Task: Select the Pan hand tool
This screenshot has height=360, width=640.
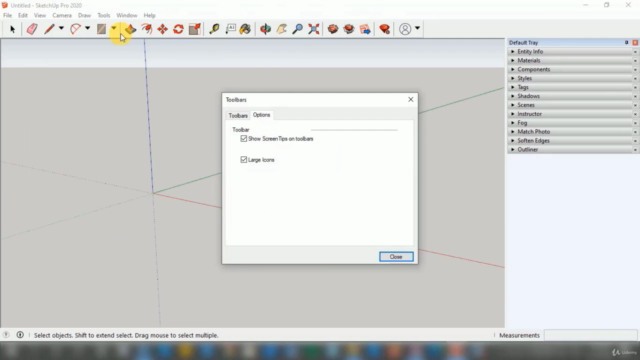Action: tap(282, 29)
